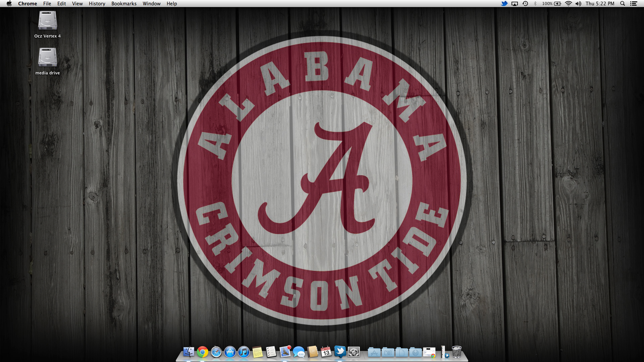This screenshot has height=362, width=644.
Task: Open Applications folder stack in Dock
Action: tap(374, 352)
